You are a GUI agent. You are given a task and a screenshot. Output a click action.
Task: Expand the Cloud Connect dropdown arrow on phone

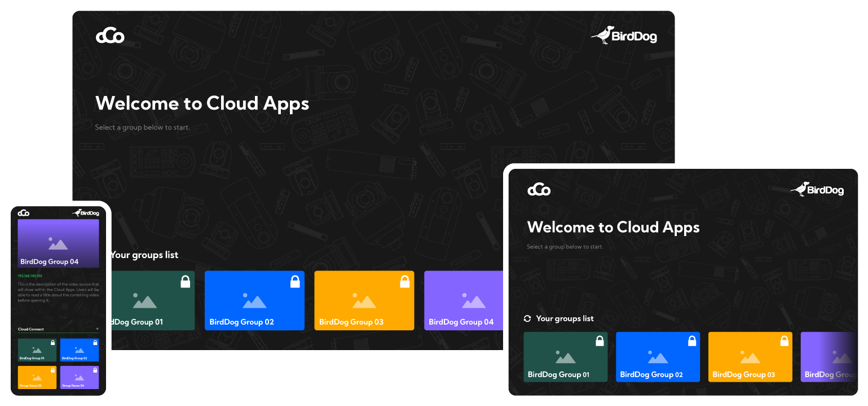click(x=97, y=329)
